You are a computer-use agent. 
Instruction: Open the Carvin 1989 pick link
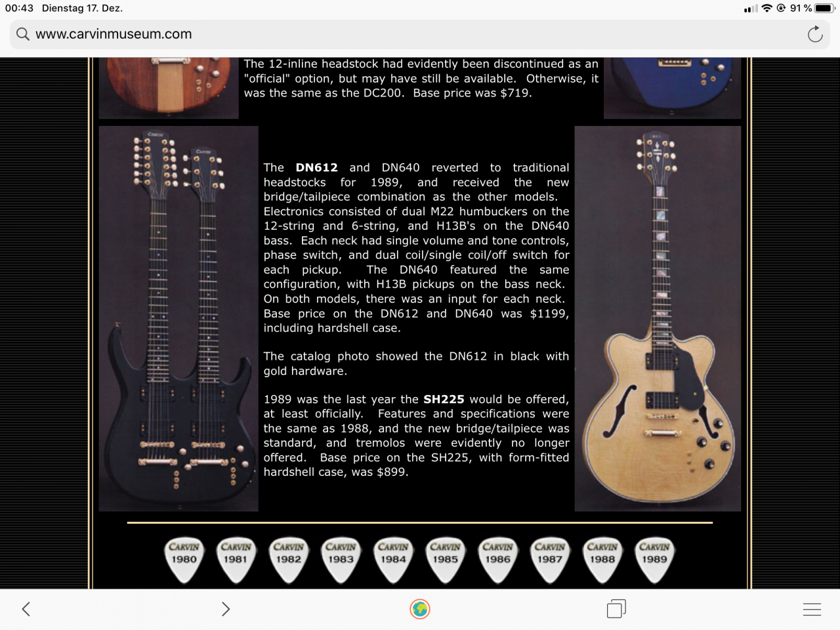click(654, 560)
